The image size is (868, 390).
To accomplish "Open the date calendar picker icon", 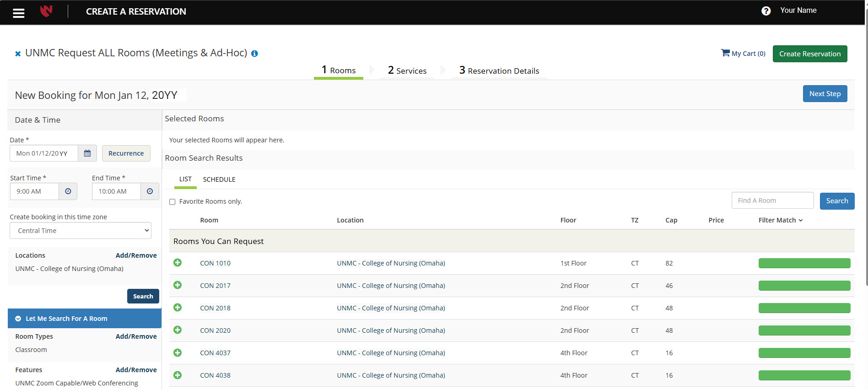I will (x=87, y=153).
